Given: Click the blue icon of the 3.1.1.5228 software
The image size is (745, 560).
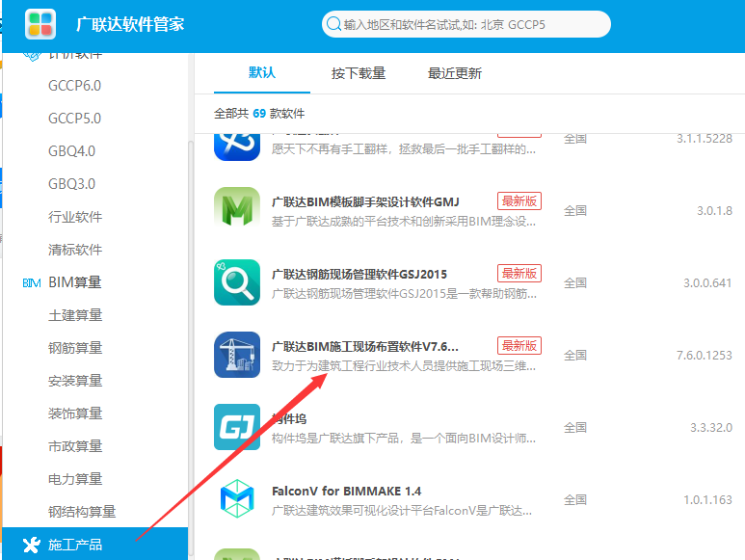Looking at the screenshot, I should [237, 147].
